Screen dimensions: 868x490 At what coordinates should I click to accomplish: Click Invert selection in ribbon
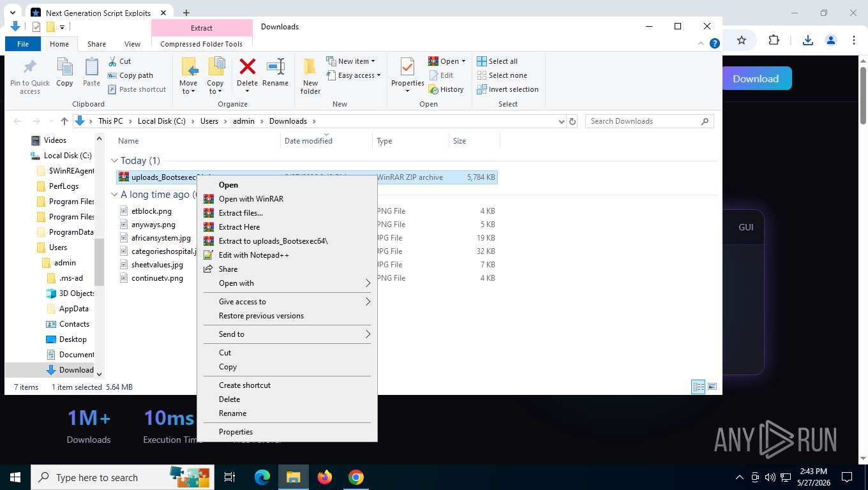[x=507, y=89]
